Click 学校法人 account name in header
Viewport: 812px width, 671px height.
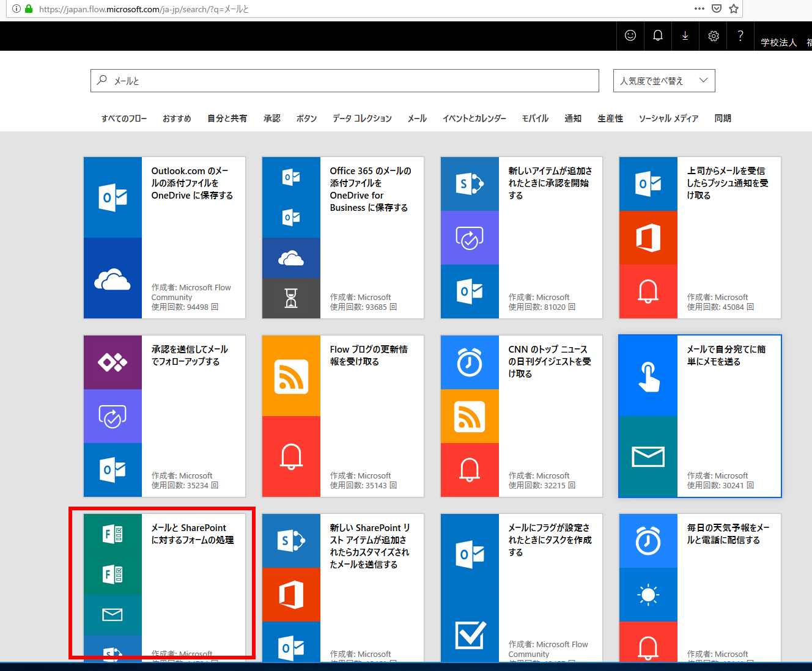779,42
